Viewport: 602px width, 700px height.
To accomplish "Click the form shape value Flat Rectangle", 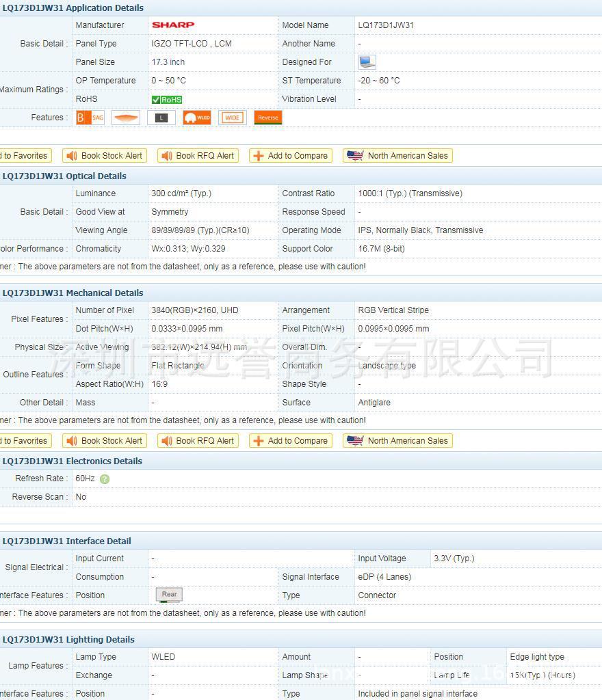I will click(178, 366).
